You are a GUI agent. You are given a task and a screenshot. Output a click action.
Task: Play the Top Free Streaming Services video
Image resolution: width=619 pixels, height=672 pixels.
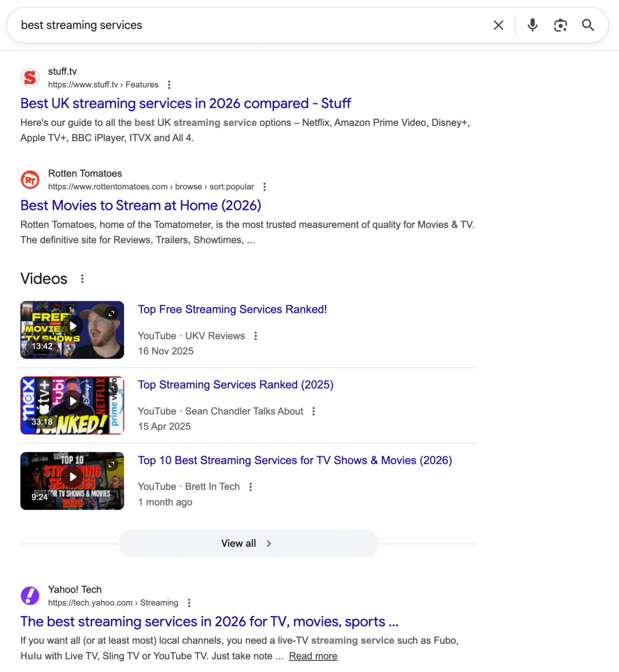point(72,326)
